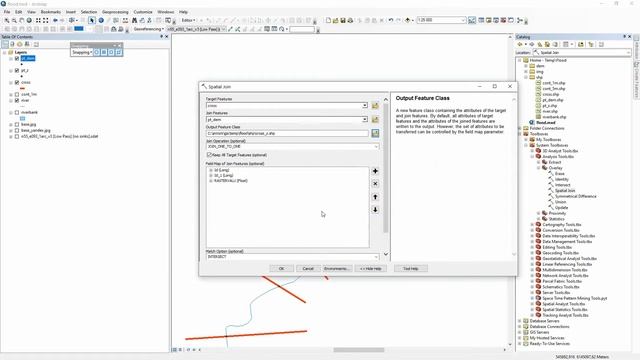Click the Spatial Join dialog vertical scrollbar

pos(386,167)
